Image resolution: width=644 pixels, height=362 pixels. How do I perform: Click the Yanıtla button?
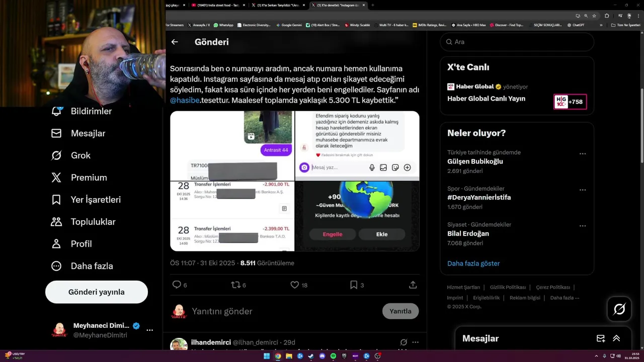400,311
